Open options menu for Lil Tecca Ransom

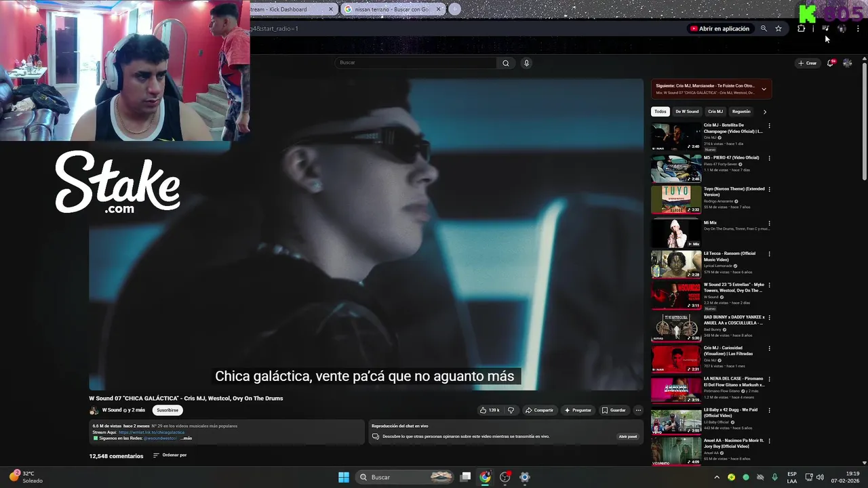coord(769,254)
